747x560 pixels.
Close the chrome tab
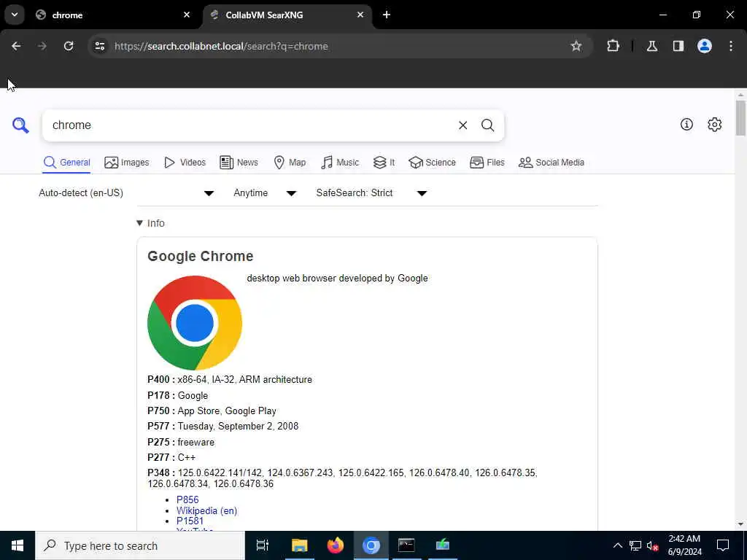click(x=187, y=15)
